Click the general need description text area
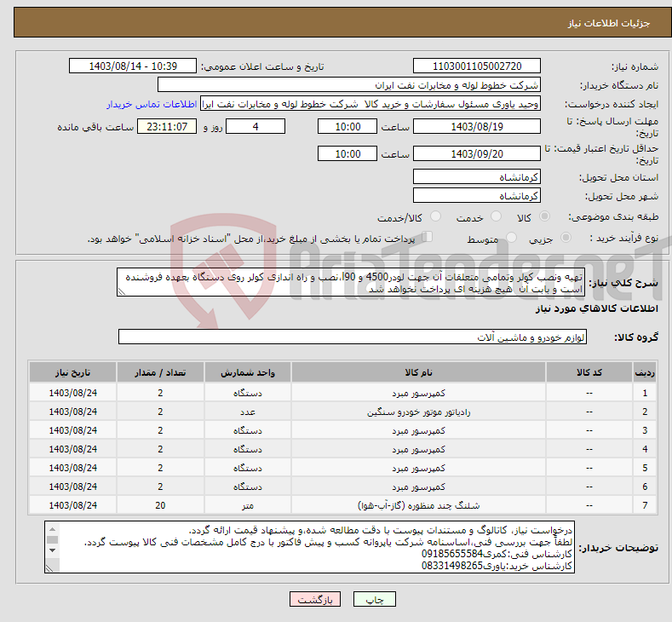Screen dimensions: 672x622 [351, 283]
